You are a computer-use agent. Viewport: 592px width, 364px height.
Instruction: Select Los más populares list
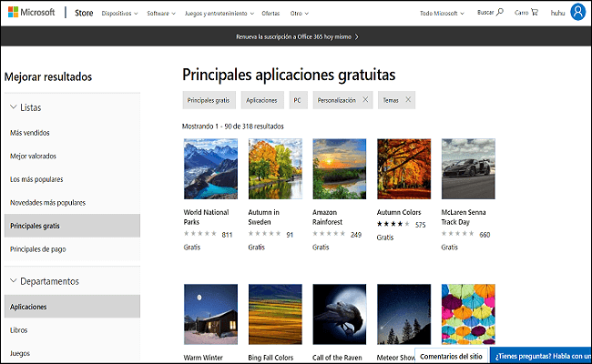[36, 179]
